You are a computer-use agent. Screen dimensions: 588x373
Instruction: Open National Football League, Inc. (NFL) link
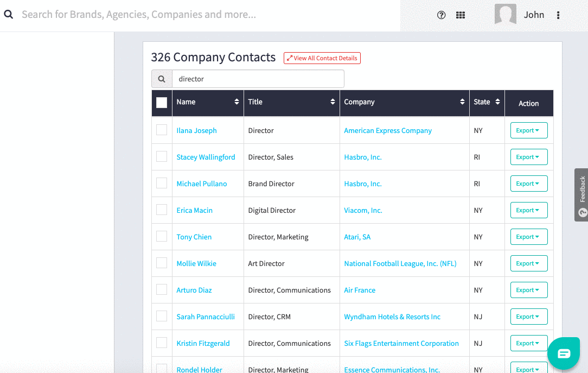tap(400, 264)
